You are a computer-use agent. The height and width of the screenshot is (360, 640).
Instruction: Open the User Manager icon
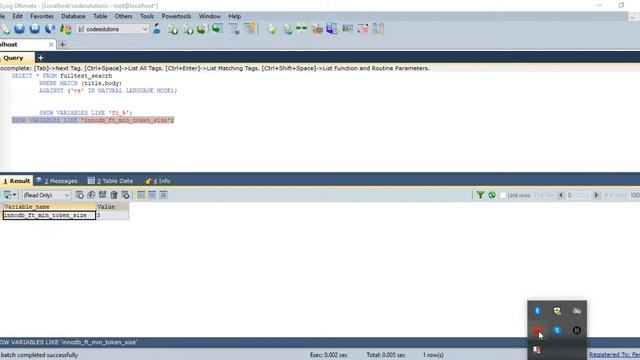pos(156,29)
